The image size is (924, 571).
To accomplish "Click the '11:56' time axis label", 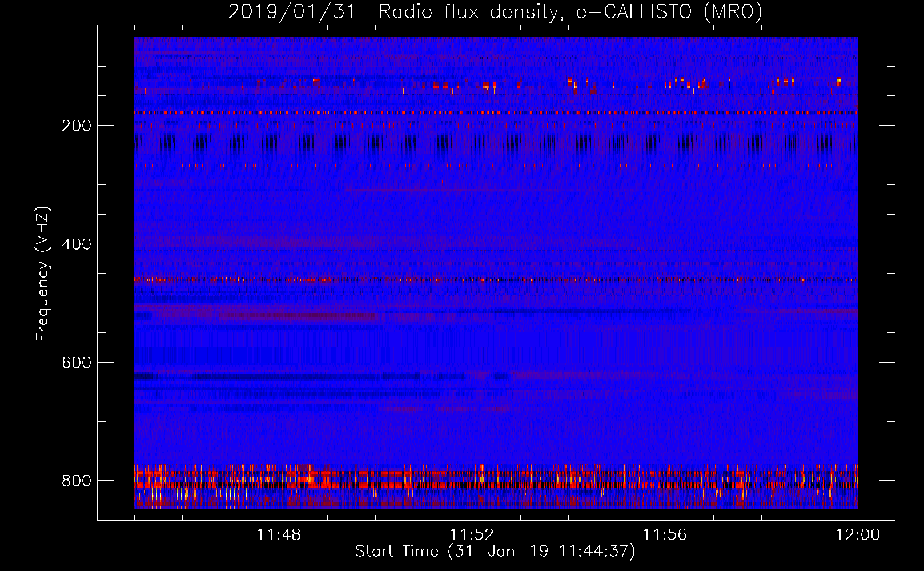I will [665, 535].
